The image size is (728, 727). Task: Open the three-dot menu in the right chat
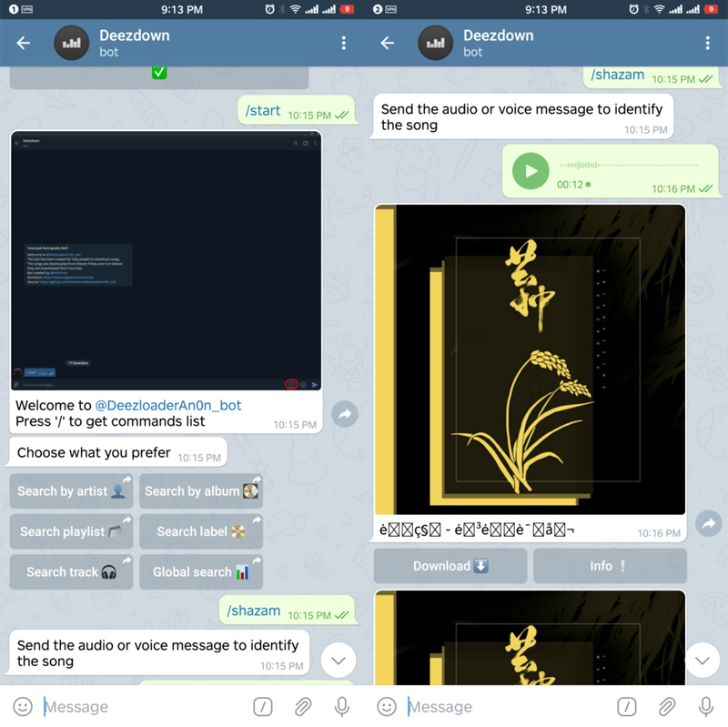pos(708,43)
